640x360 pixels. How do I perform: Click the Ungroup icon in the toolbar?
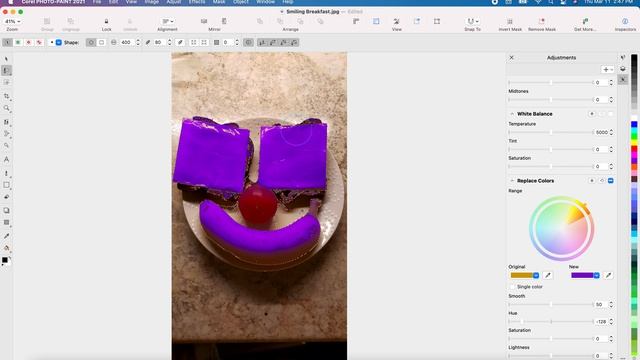pos(71,21)
